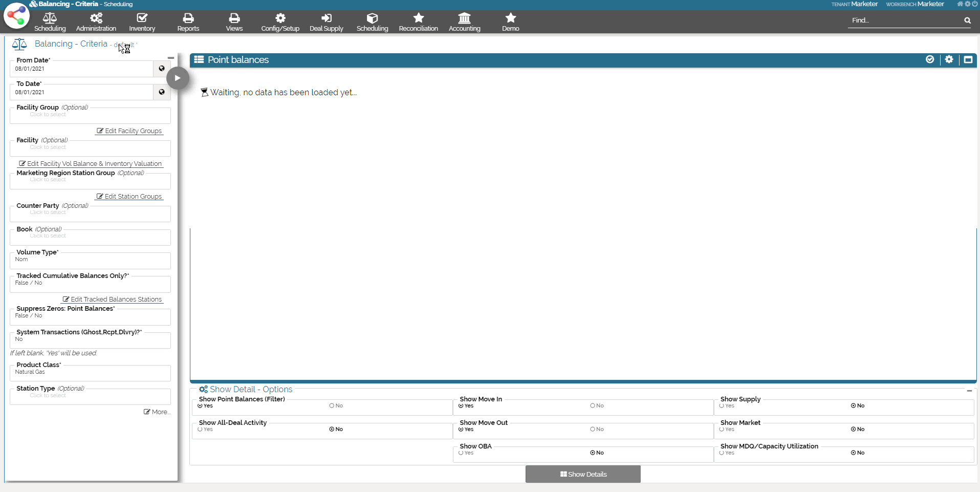Click the search magnifier icon
Viewport: 980px width, 492px height.
point(967,20)
